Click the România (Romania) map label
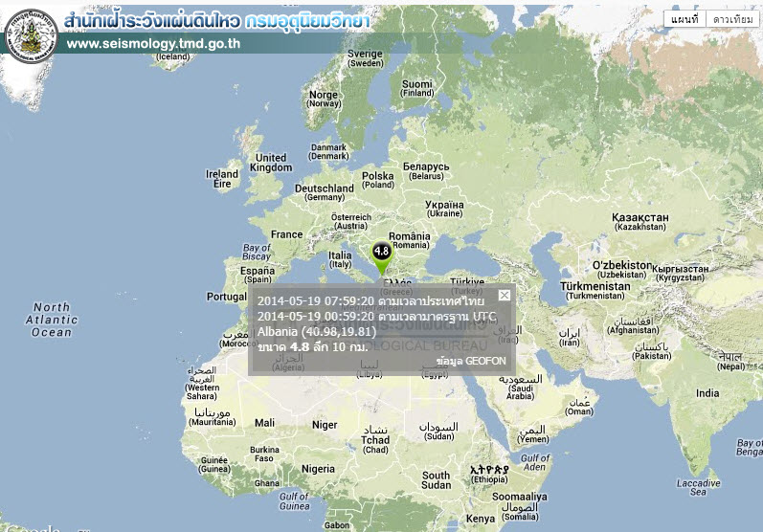Viewport: 763px width, 532px height. click(409, 240)
